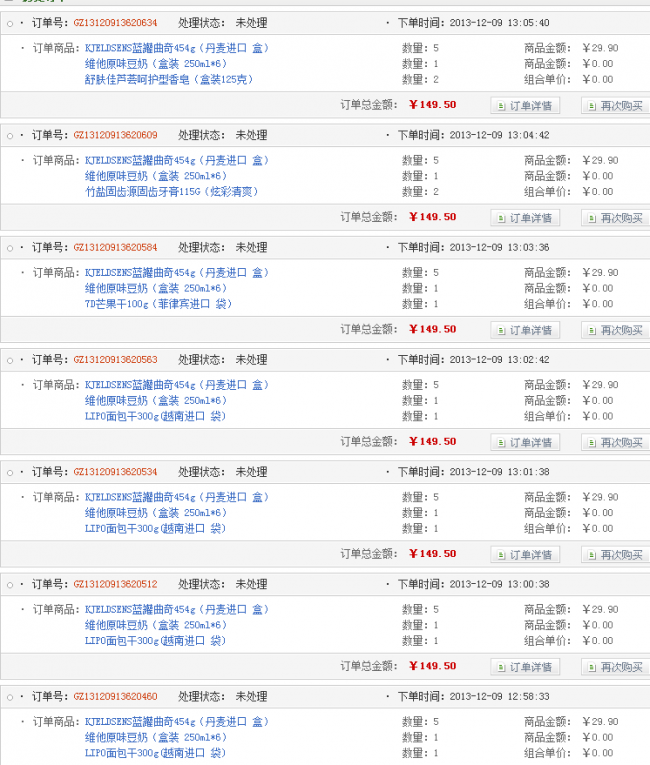This screenshot has height=765, width=650.
Task: Click 订单详情 icon for order GZ13120913620634
Action: click(500, 105)
